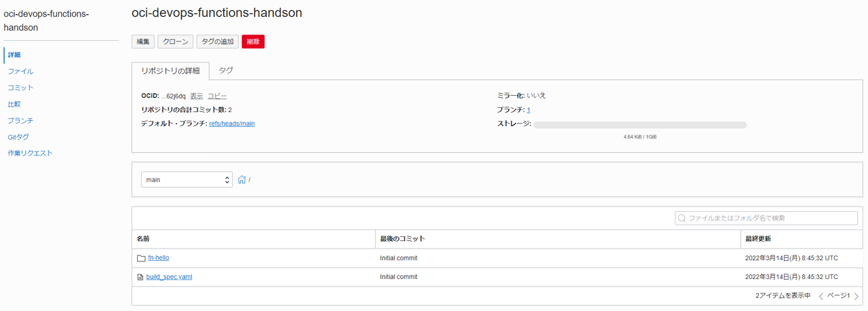Image resolution: width=868 pixels, height=311 pixels.
Task: Open the refs/heads/main default branch link
Action: (x=232, y=124)
